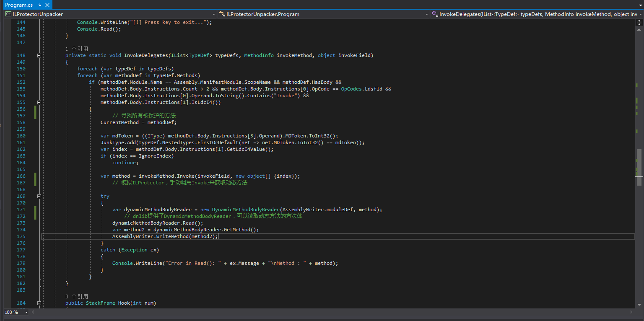Click 'OpCodes' identifier on line 153
Image resolution: width=644 pixels, height=321 pixels.
point(351,89)
